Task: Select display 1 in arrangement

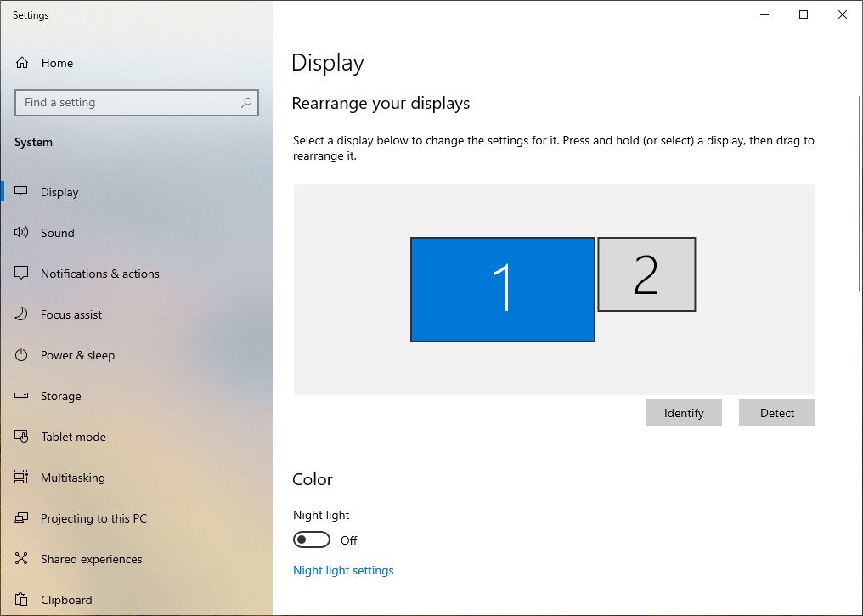Action: click(x=503, y=290)
